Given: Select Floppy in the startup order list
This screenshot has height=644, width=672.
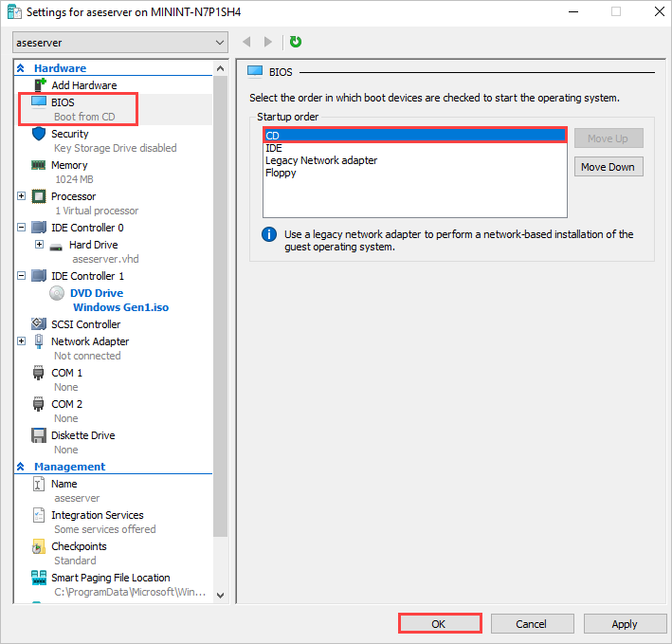Looking at the screenshot, I should click(x=415, y=173).
